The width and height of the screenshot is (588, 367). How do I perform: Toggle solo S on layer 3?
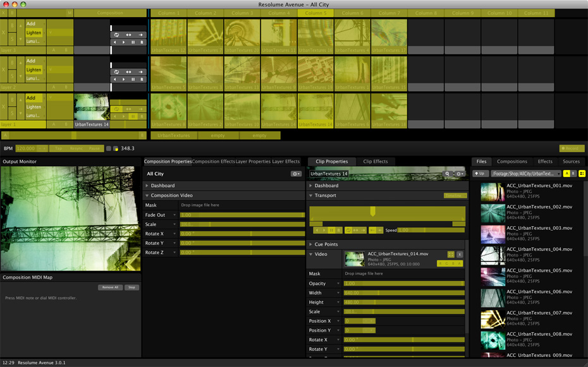[x=12, y=39]
